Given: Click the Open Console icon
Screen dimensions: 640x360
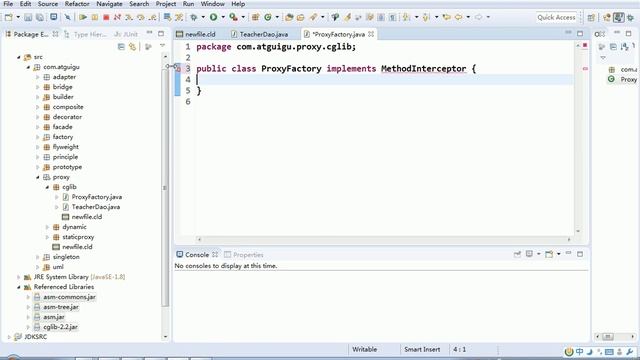Looking at the screenshot, I should (549, 254).
